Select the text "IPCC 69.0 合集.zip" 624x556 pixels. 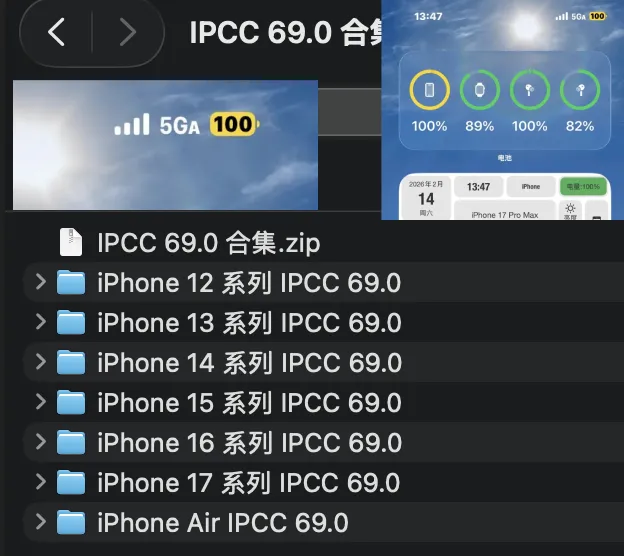tap(209, 243)
